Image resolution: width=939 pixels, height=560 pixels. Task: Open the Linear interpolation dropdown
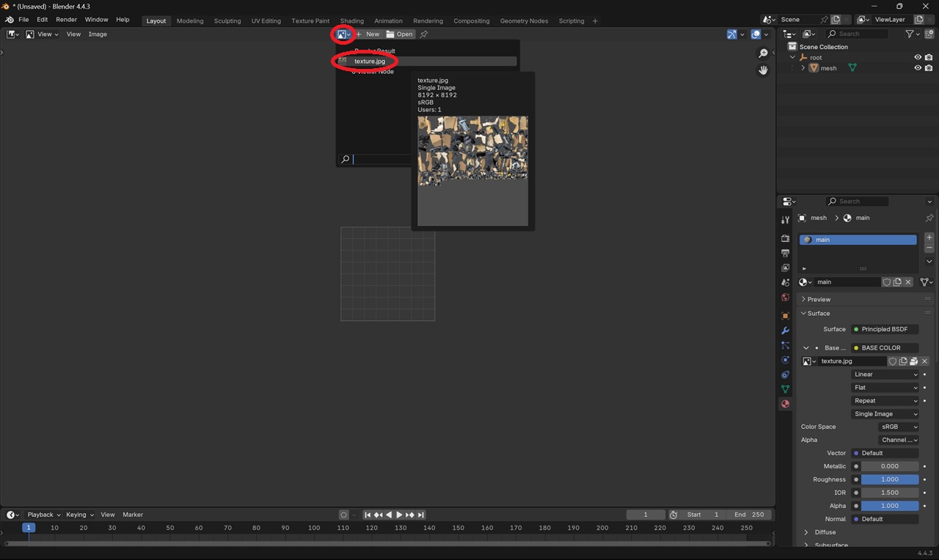tap(885, 375)
